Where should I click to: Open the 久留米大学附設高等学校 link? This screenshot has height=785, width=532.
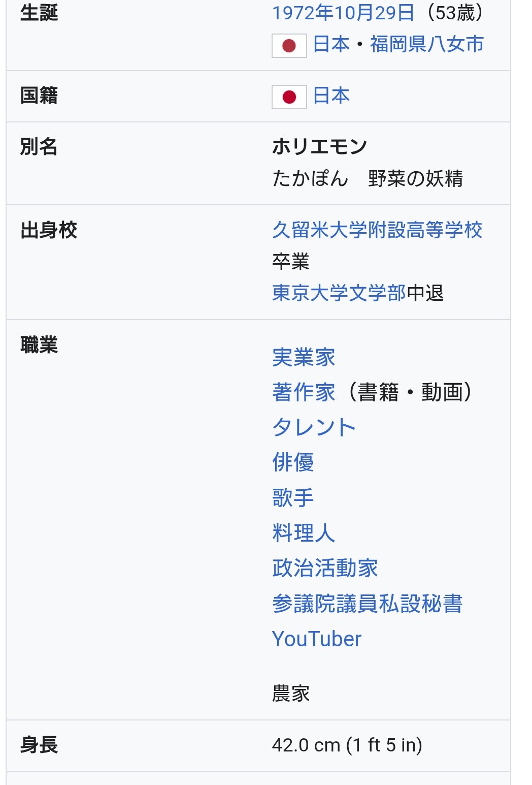(x=377, y=230)
